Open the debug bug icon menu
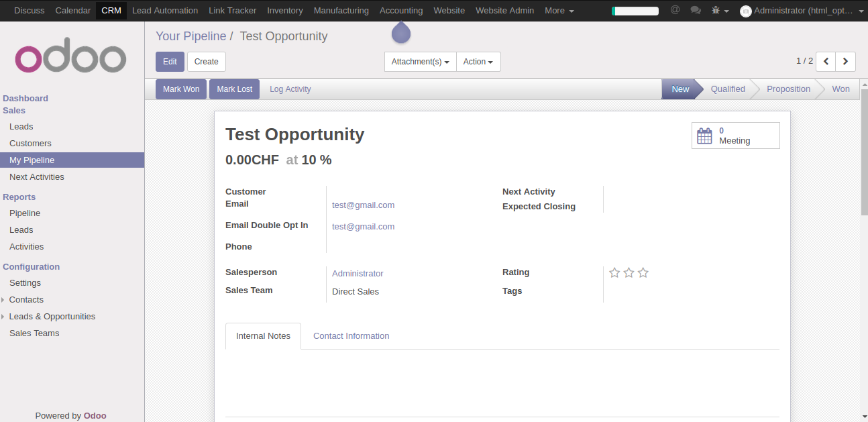 [720, 11]
